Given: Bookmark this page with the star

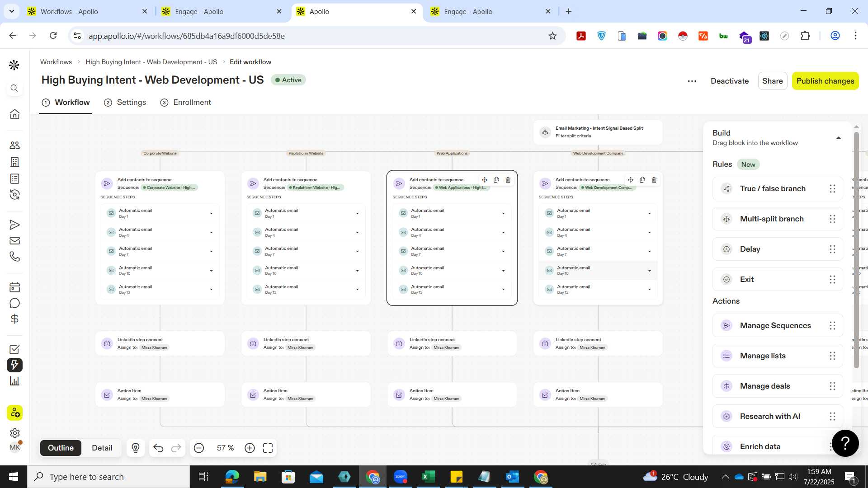Looking at the screenshot, I should pos(552,36).
